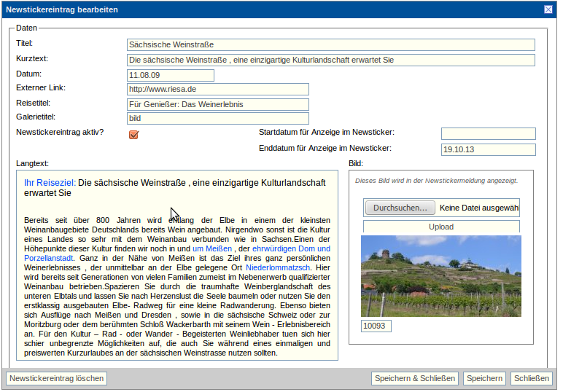This screenshot has width=563, height=392.
Task: Click Speichern & Schließen button
Action: pos(415,378)
